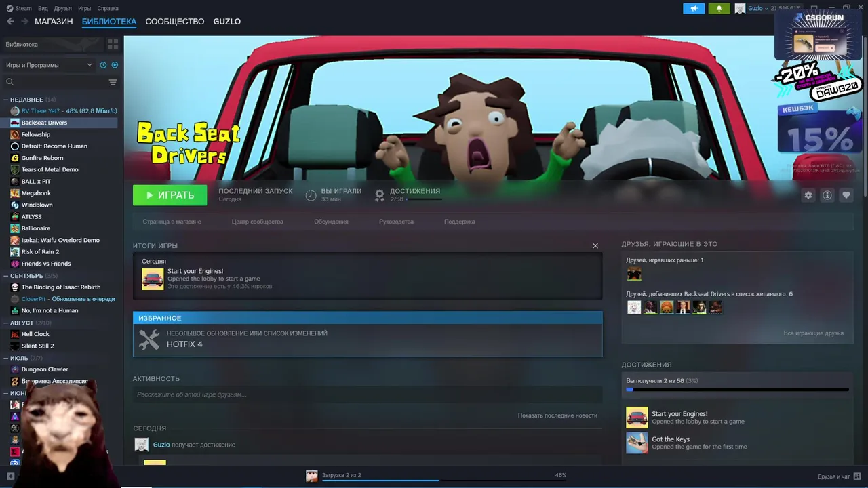Open the Игры menu

(x=85, y=8)
